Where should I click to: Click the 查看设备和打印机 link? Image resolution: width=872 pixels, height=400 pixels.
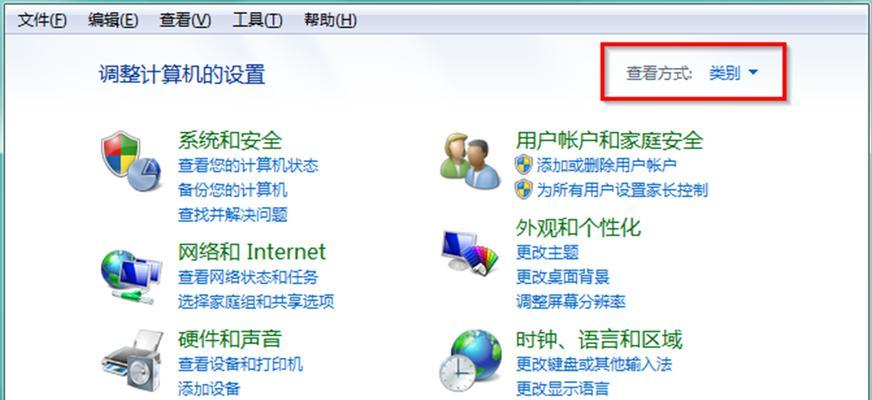coord(240,364)
